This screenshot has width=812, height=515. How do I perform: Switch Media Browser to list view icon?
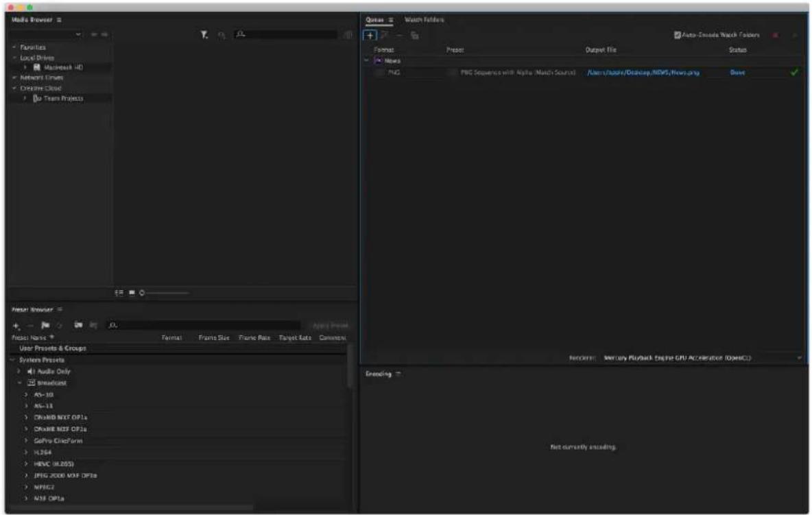(x=119, y=293)
